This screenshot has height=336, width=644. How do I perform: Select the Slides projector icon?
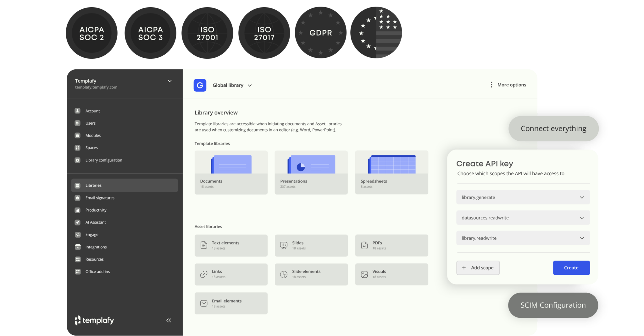(284, 245)
